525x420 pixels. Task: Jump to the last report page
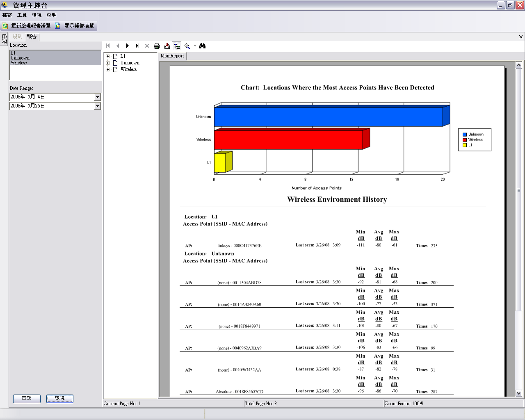137,46
